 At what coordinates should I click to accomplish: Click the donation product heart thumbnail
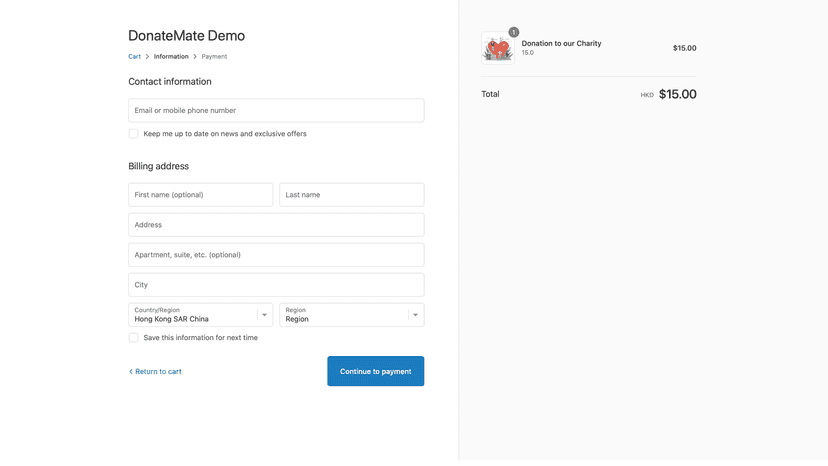click(497, 48)
